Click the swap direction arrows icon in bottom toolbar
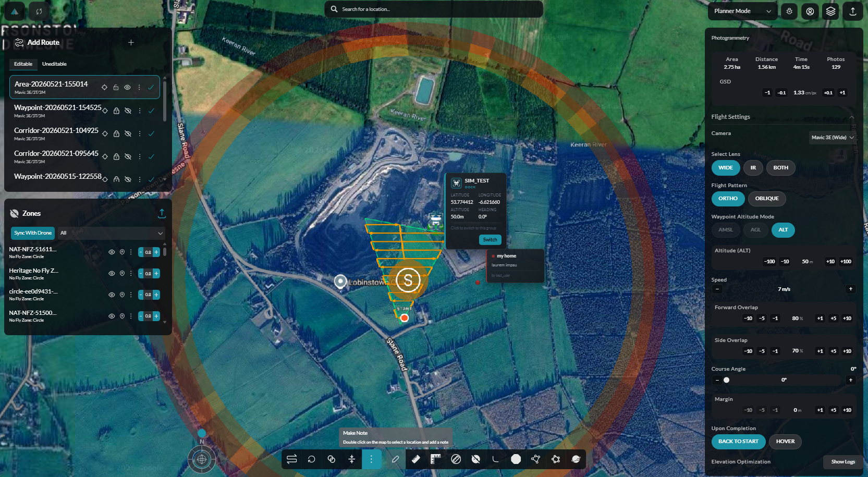The image size is (868, 477). [291, 459]
